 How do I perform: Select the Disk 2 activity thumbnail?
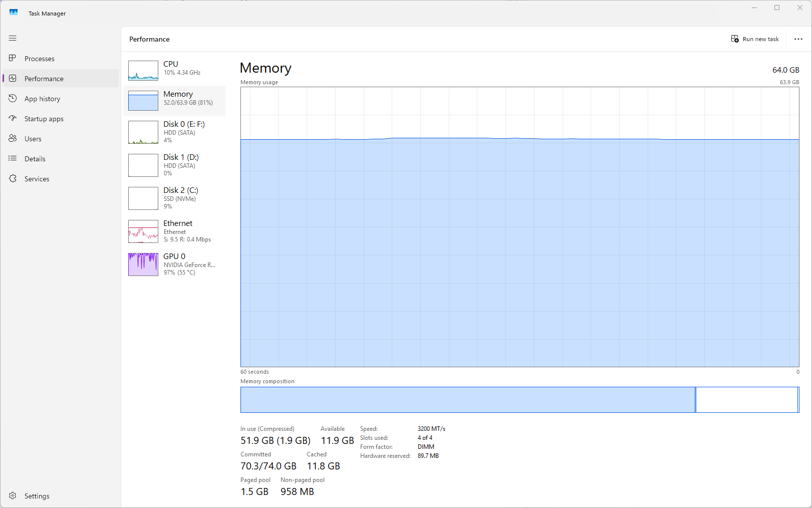(143, 198)
